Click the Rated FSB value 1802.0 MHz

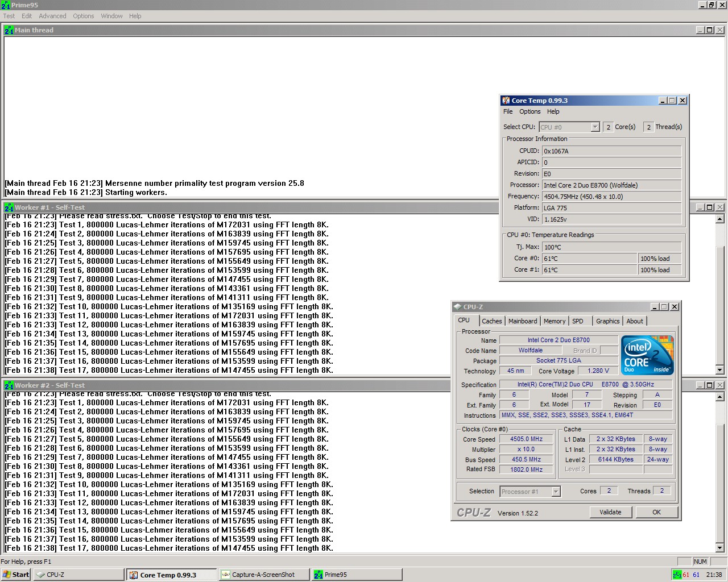(526, 469)
